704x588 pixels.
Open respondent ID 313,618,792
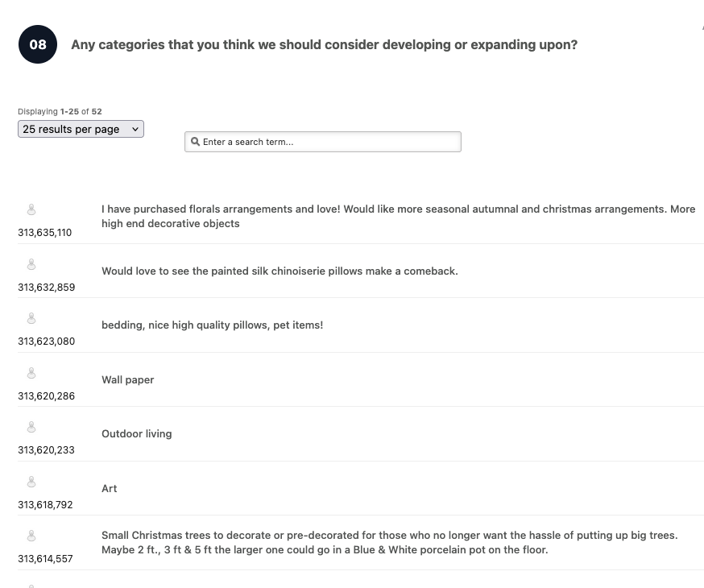45,505
